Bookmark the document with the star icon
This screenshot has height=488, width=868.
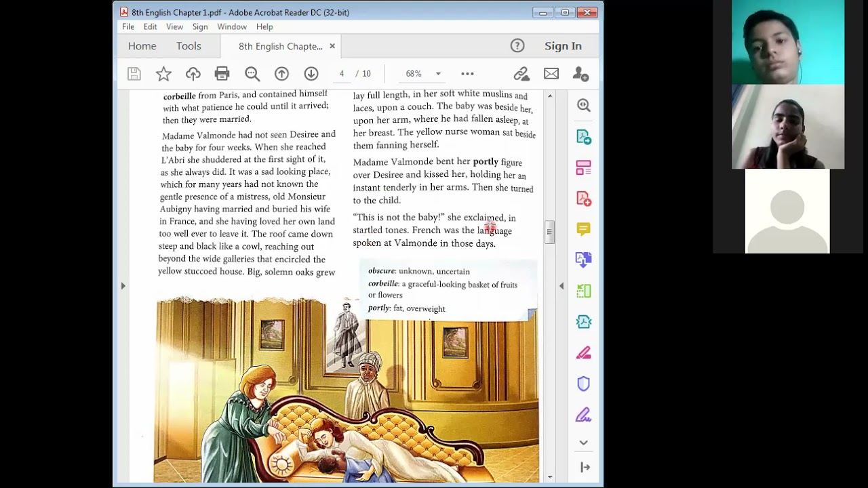click(x=163, y=74)
